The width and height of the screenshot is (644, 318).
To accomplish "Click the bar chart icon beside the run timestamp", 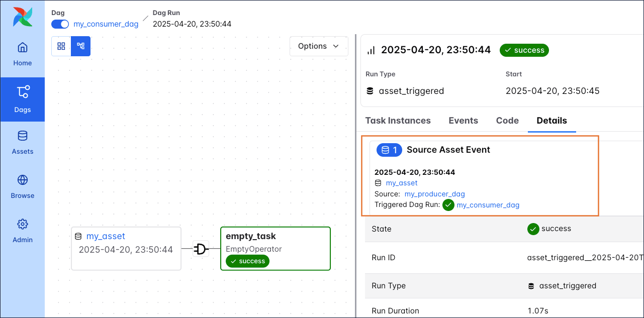I will pyautogui.click(x=371, y=50).
